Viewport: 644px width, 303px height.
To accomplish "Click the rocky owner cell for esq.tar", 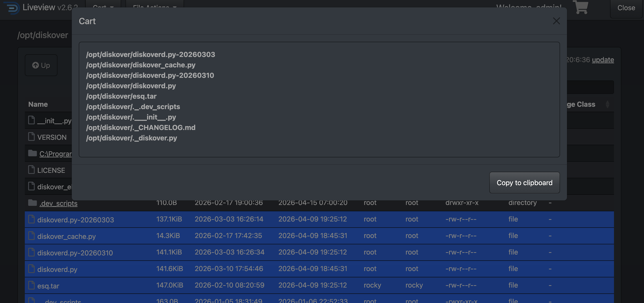I will (372, 285).
